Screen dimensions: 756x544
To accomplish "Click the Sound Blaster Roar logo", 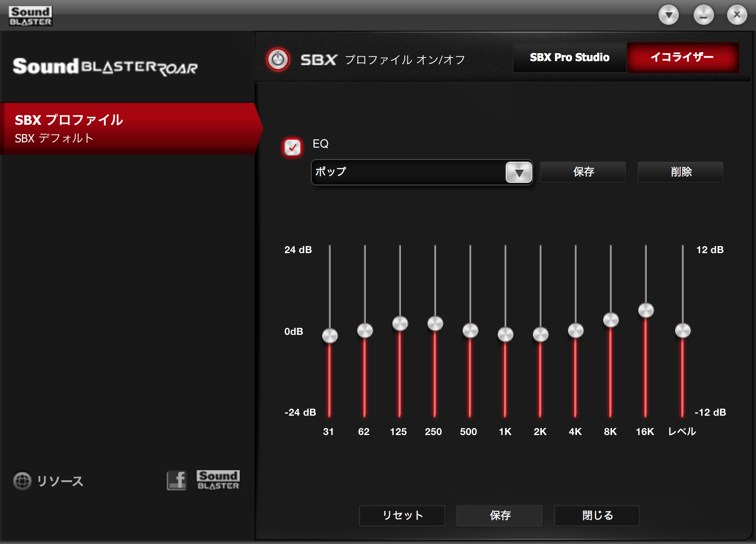I will (x=105, y=67).
